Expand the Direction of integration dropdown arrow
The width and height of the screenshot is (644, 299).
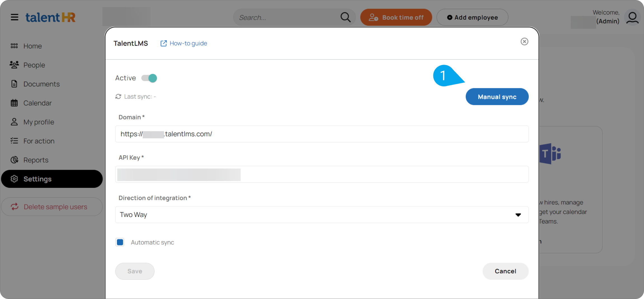518,215
